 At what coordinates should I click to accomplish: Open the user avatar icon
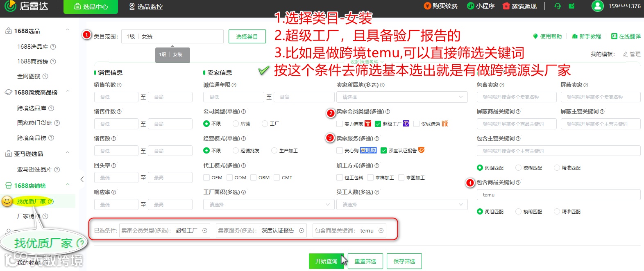[x=598, y=6]
